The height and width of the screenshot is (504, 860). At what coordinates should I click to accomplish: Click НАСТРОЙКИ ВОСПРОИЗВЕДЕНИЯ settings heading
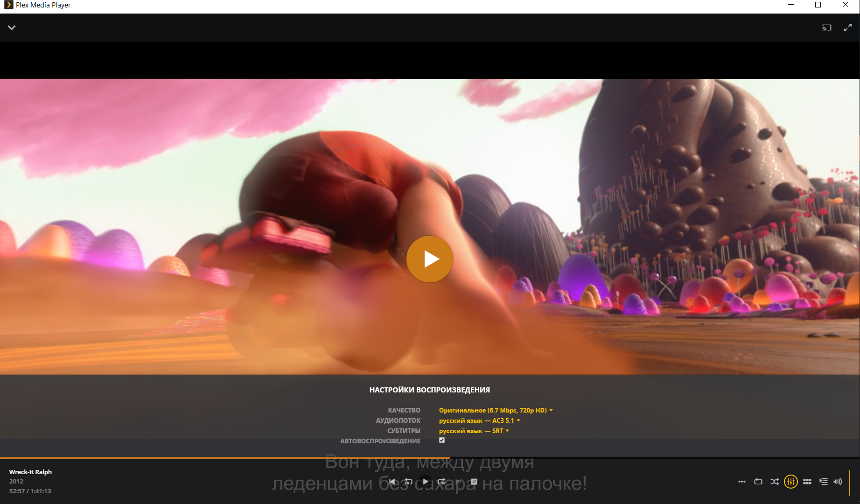(x=430, y=390)
